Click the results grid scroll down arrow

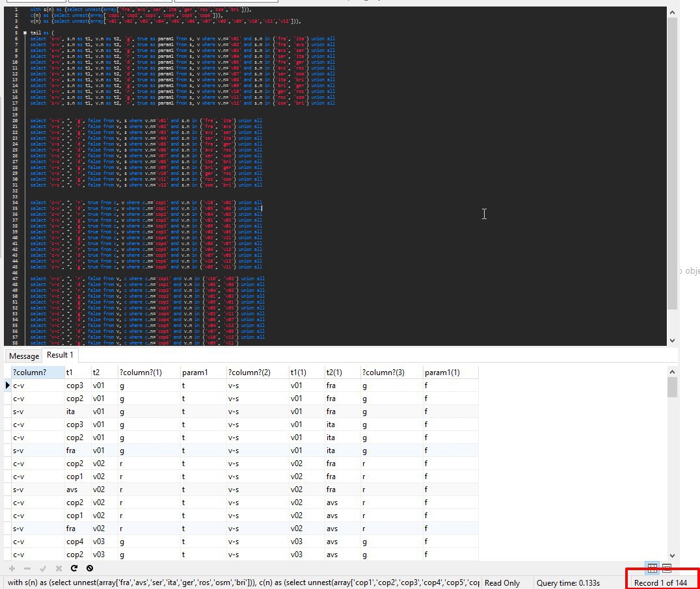click(x=672, y=556)
